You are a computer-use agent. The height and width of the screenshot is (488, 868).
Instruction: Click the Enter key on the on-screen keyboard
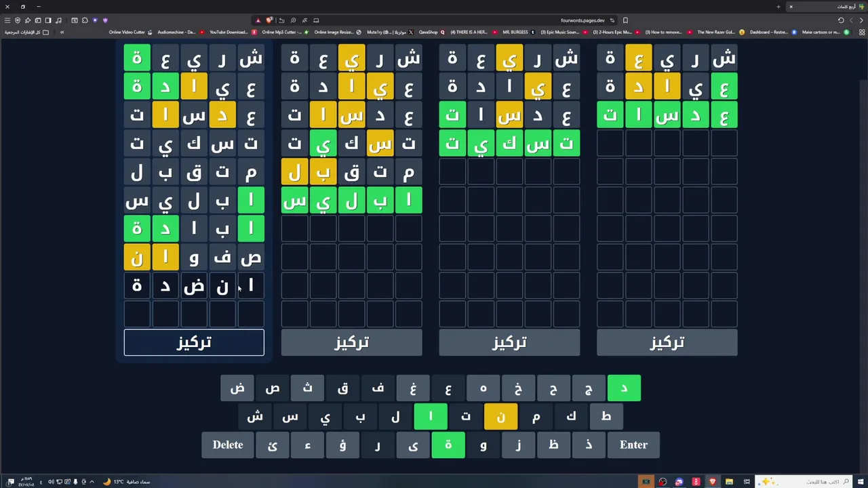[633, 445]
